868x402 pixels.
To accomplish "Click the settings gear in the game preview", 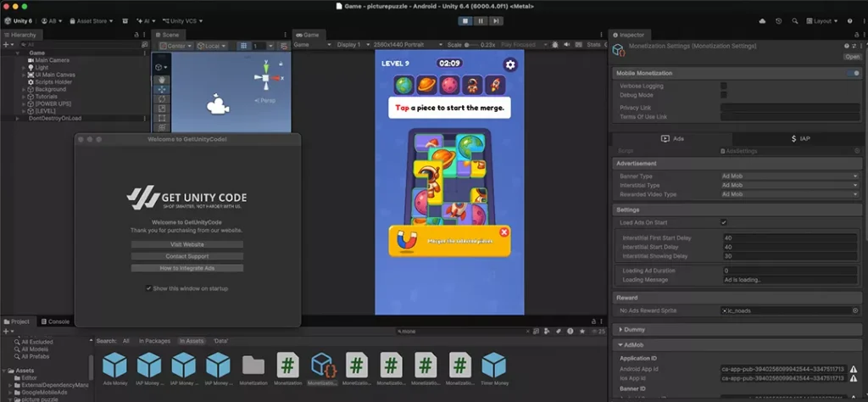I will click(x=509, y=64).
